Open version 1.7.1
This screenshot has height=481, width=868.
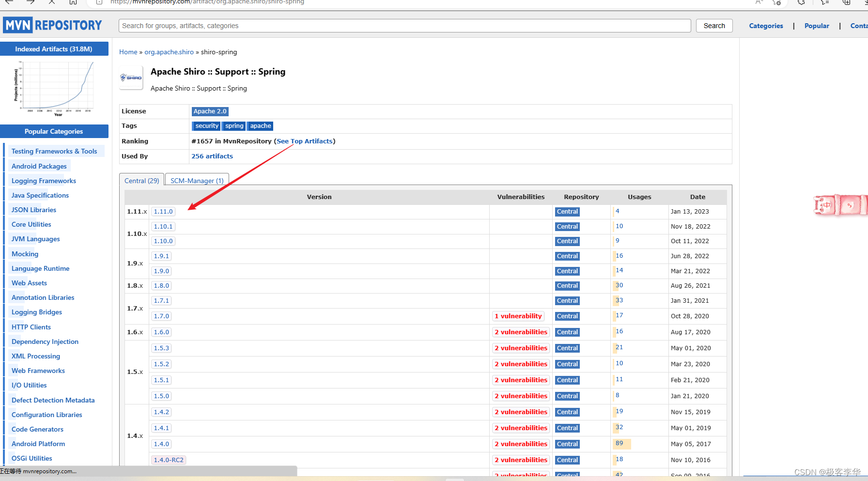click(x=161, y=301)
